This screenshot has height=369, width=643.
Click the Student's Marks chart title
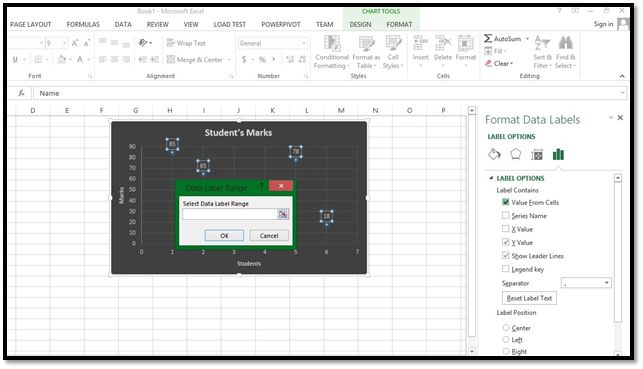238,132
